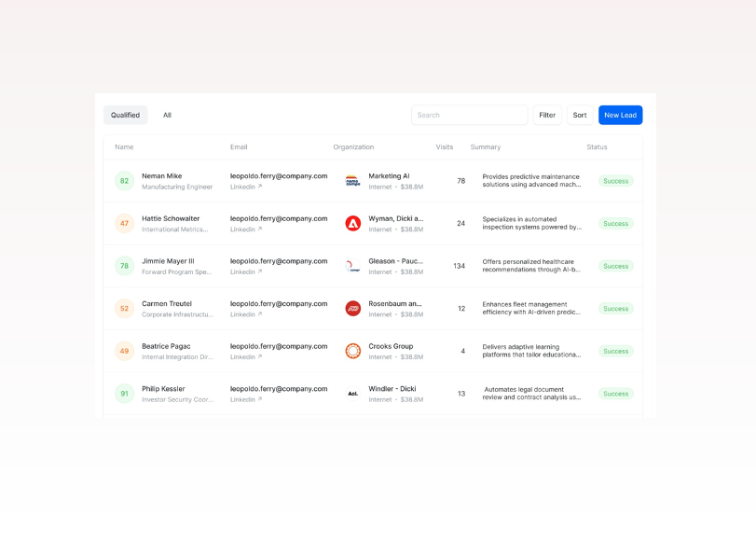Click Philip Kessler's score badge 91
This screenshot has height=542, width=756.
[124, 394]
